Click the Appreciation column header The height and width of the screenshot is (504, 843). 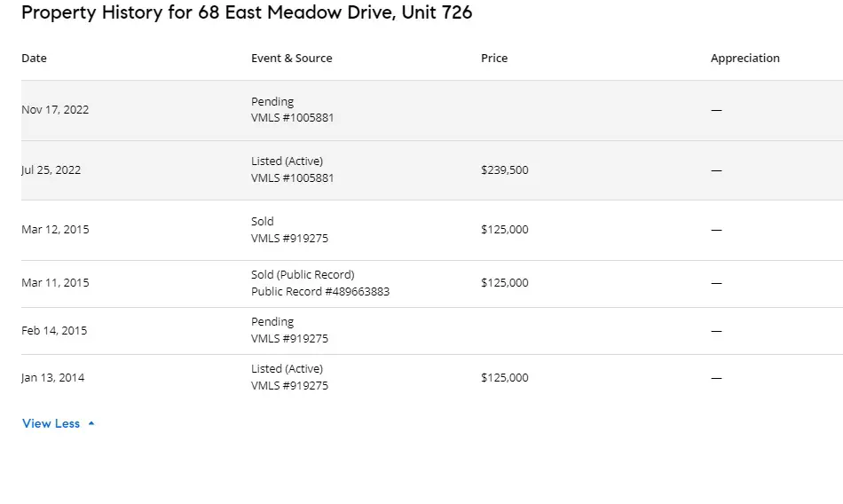click(x=745, y=58)
